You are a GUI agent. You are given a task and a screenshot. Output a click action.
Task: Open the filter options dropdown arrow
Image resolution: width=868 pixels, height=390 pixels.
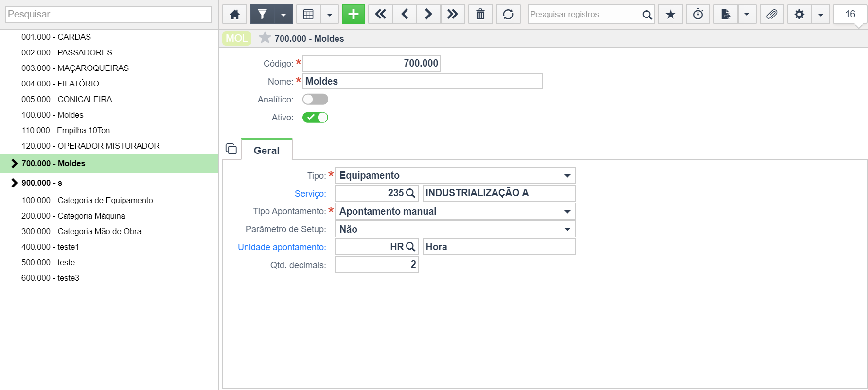tap(283, 15)
